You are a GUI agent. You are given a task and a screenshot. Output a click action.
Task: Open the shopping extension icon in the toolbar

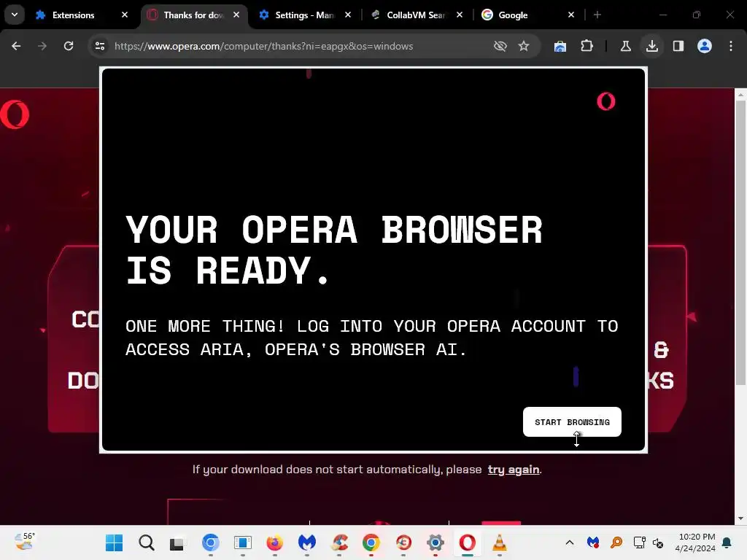click(x=560, y=46)
